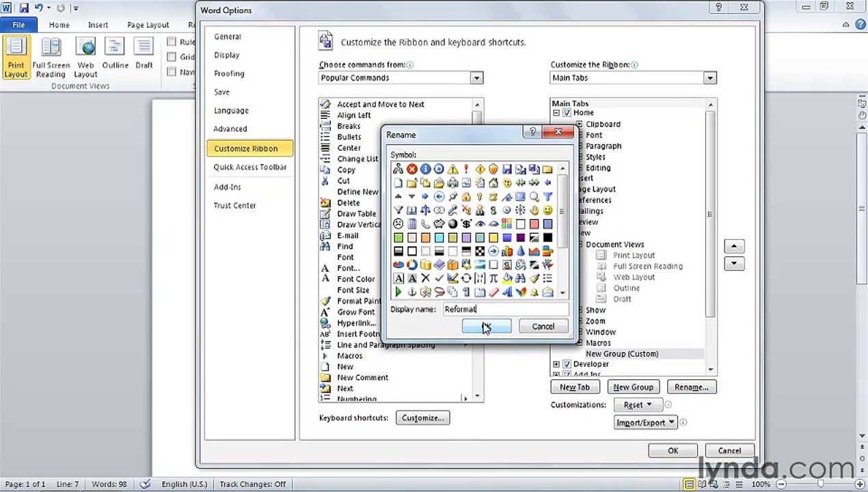Open the Quick Access Toolbar category

(x=250, y=167)
